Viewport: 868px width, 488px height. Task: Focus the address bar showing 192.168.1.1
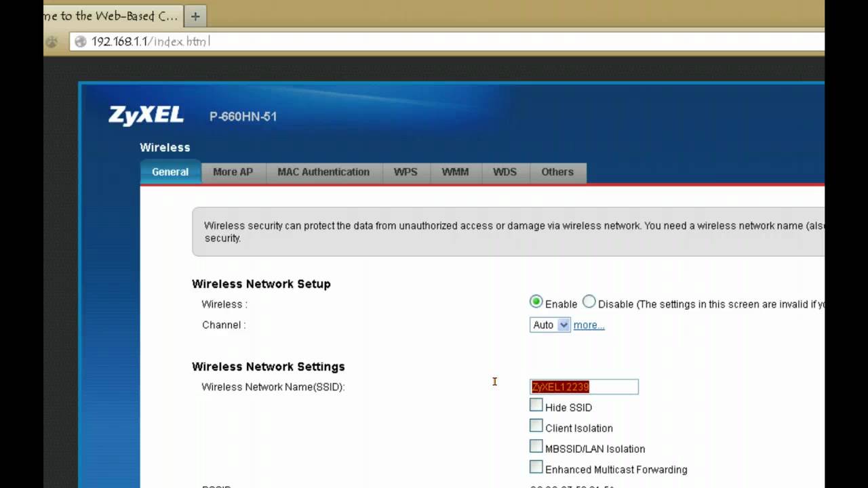pyautogui.click(x=448, y=41)
